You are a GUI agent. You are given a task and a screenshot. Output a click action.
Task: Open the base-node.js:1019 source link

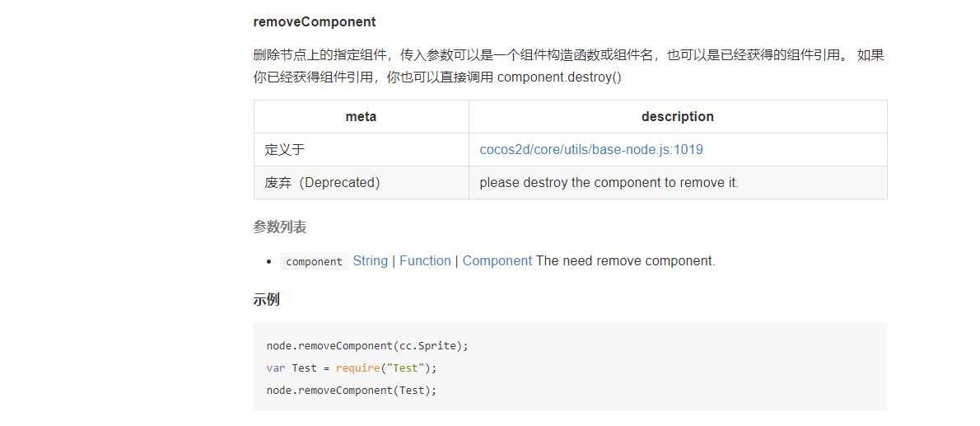(591, 150)
